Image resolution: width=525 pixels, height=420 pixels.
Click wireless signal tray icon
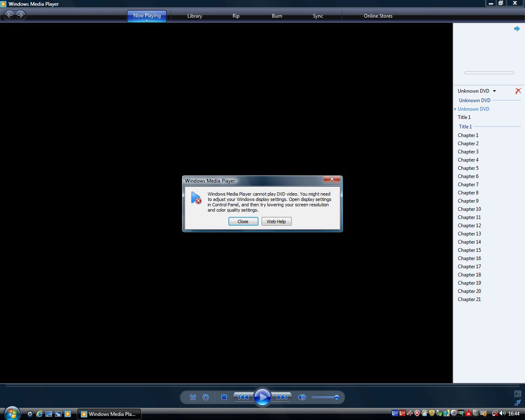(x=476, y=413)
